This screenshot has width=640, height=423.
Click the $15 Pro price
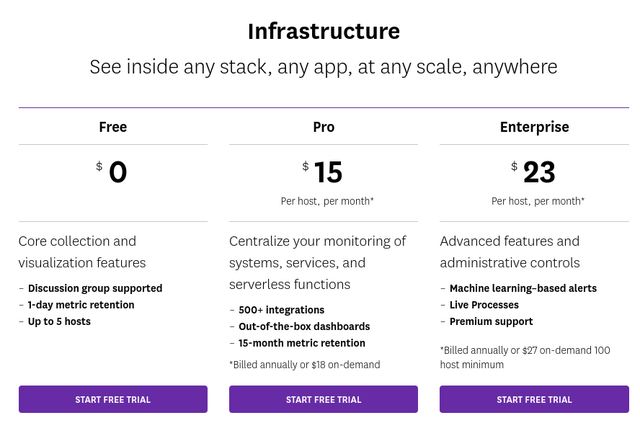[x=322, y=172]
